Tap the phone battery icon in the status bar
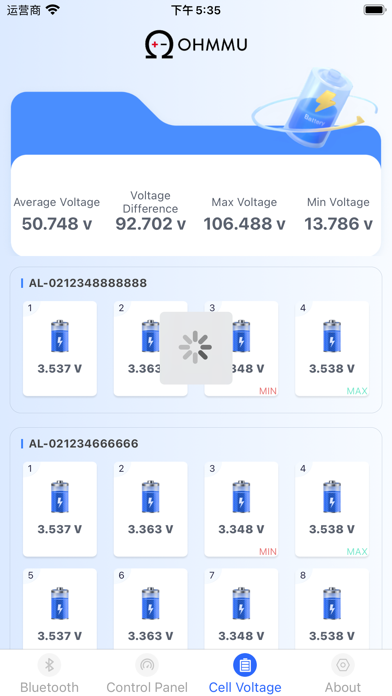The image size is (392, 696). click(x=375, y=10)
